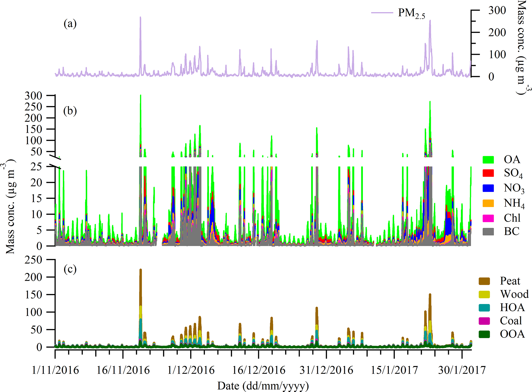Click the PM2.5 legend line sample

[x=382, y=13]
